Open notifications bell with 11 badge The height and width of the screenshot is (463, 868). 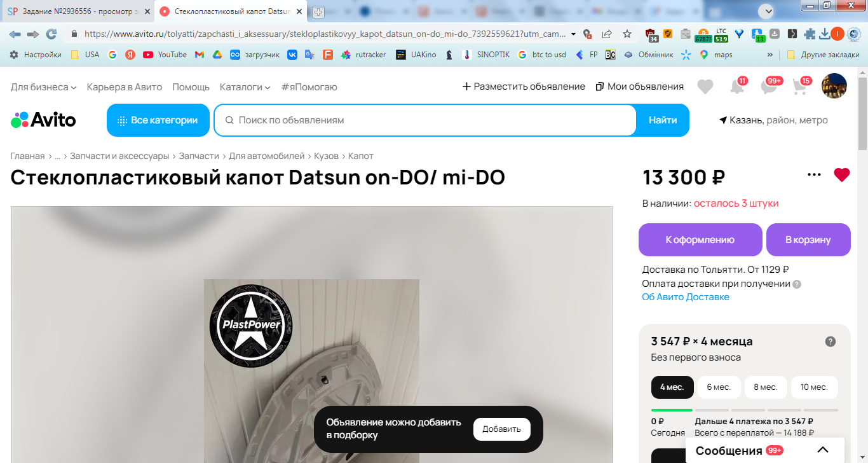pyautogui.click(x=737, y=86)
